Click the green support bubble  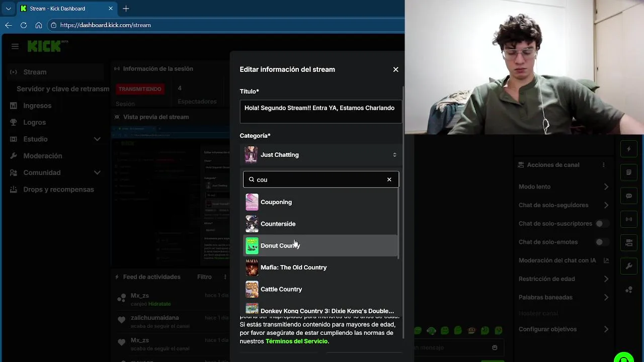[x=624, y=358]
